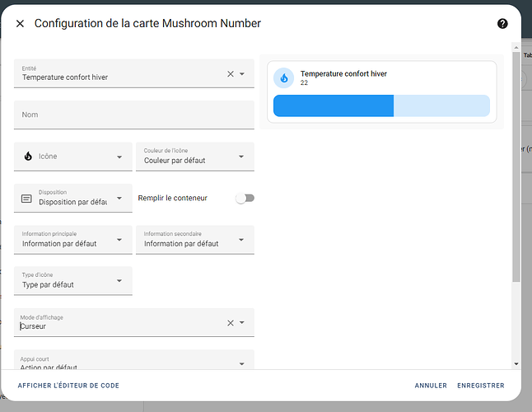Click the Entité field text
532x412 pixels.
[65, 77]
